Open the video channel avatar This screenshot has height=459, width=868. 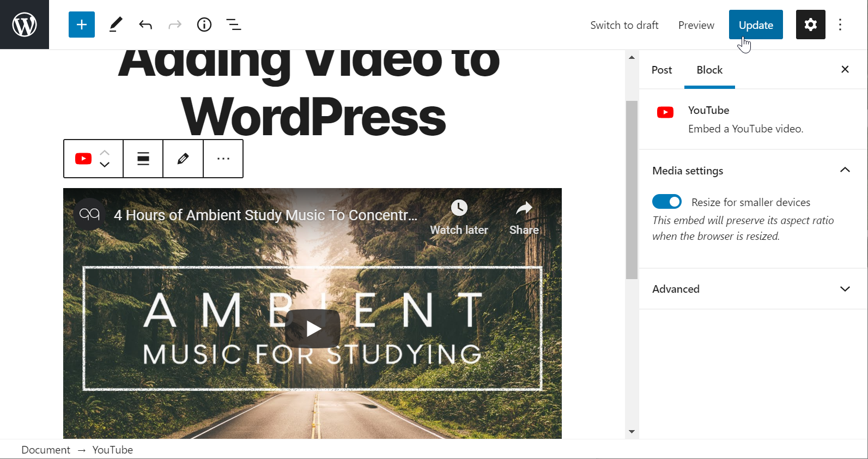[x=89, y=214]
